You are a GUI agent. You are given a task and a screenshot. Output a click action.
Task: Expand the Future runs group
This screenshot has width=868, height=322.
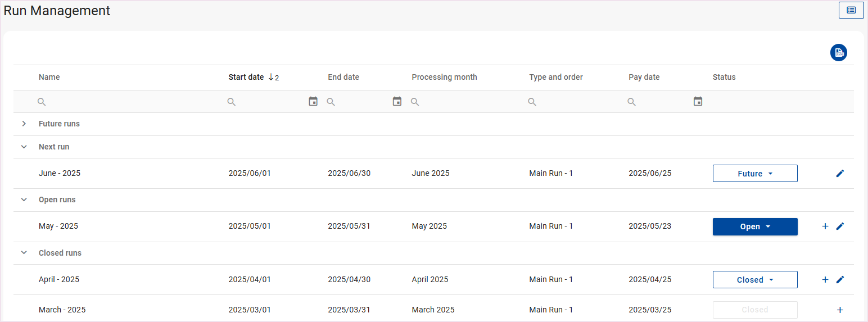click(24, 124)
